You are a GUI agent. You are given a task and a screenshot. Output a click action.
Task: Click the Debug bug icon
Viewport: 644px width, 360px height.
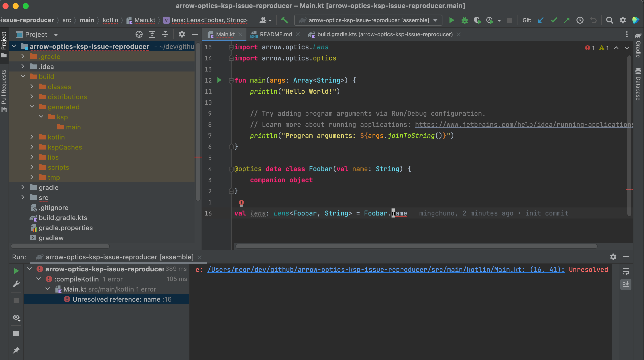coord(464,20)
